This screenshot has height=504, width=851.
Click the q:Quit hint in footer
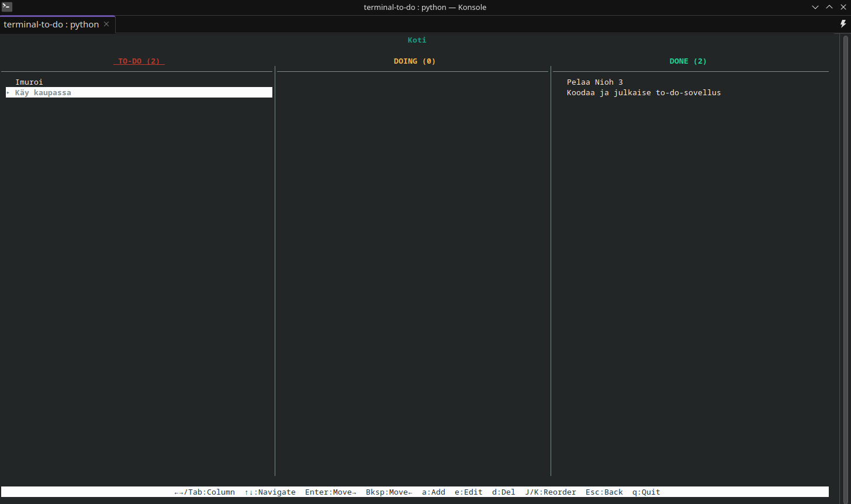pyautogui.click(x=646, y=492)
